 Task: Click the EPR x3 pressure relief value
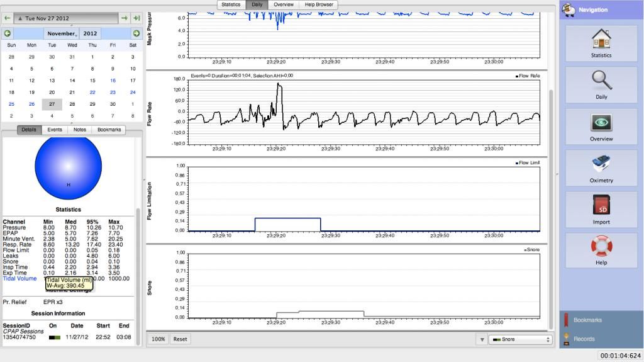[53, 302]
